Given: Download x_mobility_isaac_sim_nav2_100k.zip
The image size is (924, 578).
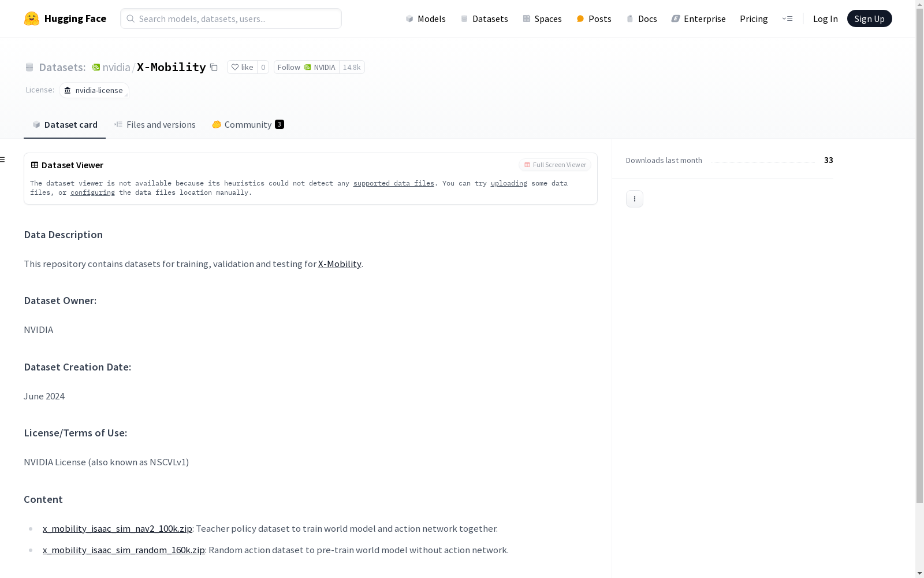Looking at the screenshot, I should [117, 529].
